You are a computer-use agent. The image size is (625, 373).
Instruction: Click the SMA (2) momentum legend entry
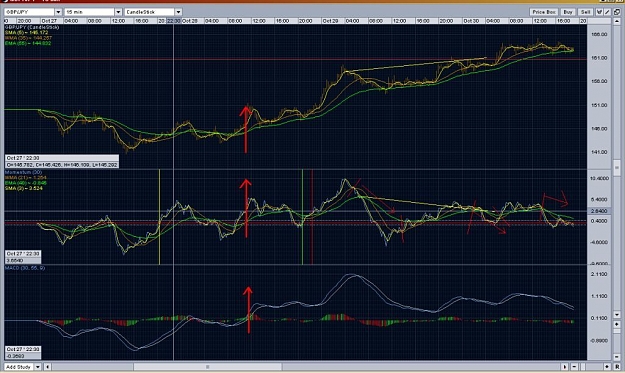click(x=24, y=188)
